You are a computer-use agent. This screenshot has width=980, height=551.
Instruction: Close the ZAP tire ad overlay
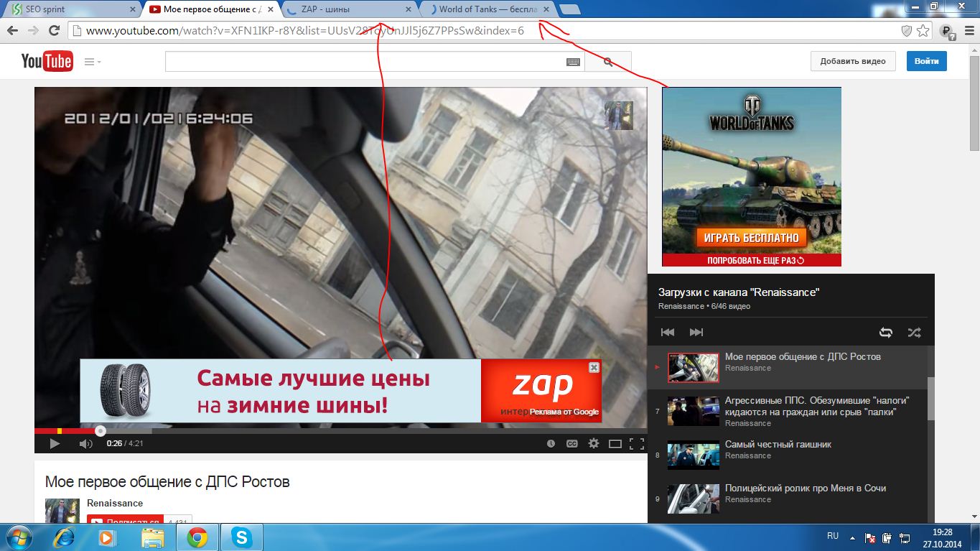coord(594,367)
